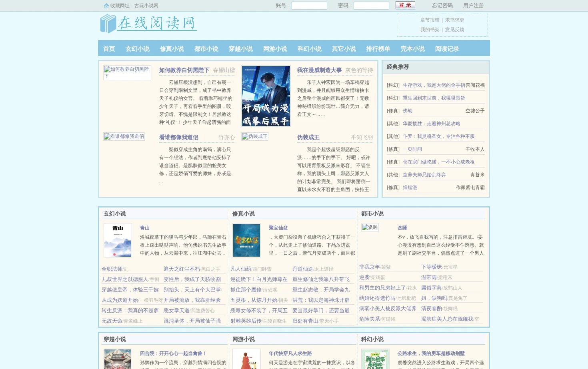Open 重生回到末世前，我嘎嘎囤货 recommendation

(434, 98)
